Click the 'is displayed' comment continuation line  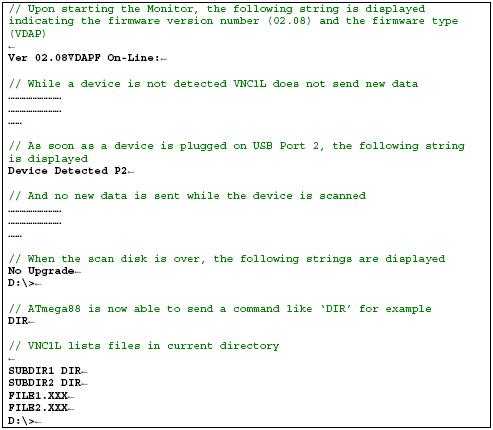pyautogui.click(x=48, y=159)
